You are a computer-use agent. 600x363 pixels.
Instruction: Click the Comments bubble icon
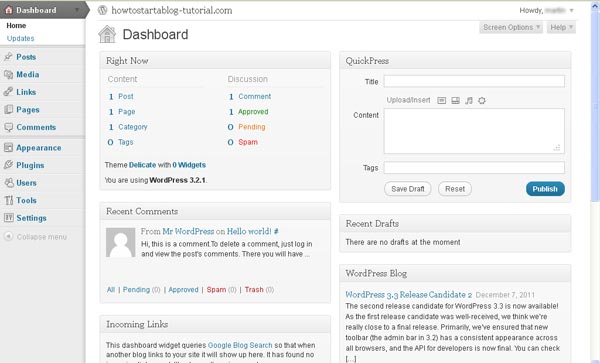click(x=8, y=127)
